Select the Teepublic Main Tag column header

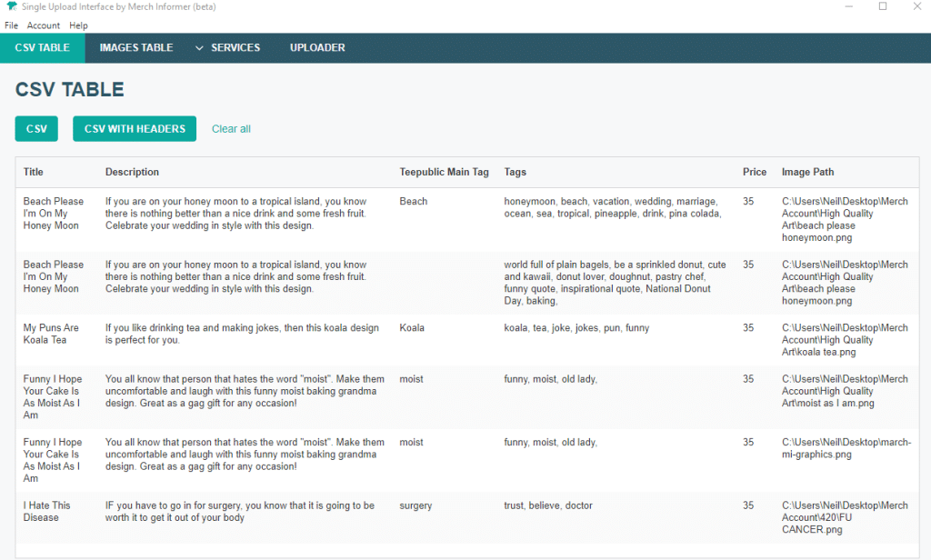[444, 172]
